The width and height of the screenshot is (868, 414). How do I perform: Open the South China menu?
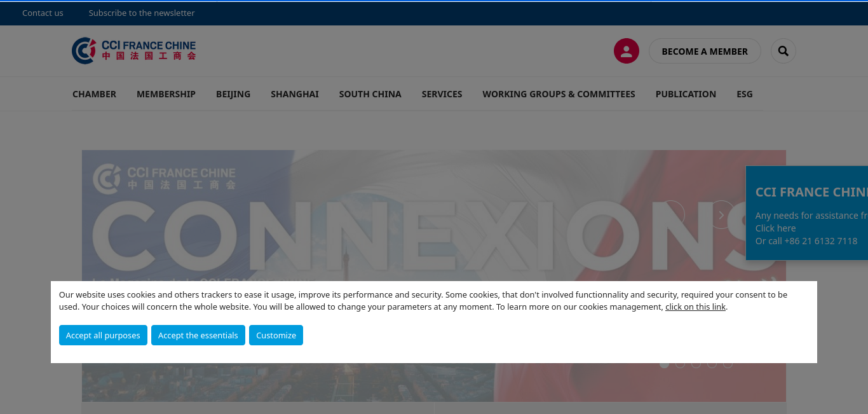pyautogui.click(x=370, y=94)
